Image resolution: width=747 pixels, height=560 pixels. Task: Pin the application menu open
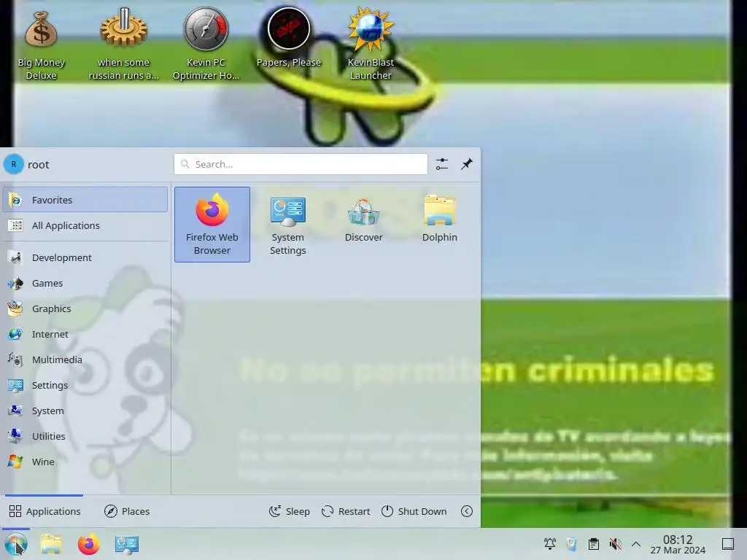[x=467, y=164]
